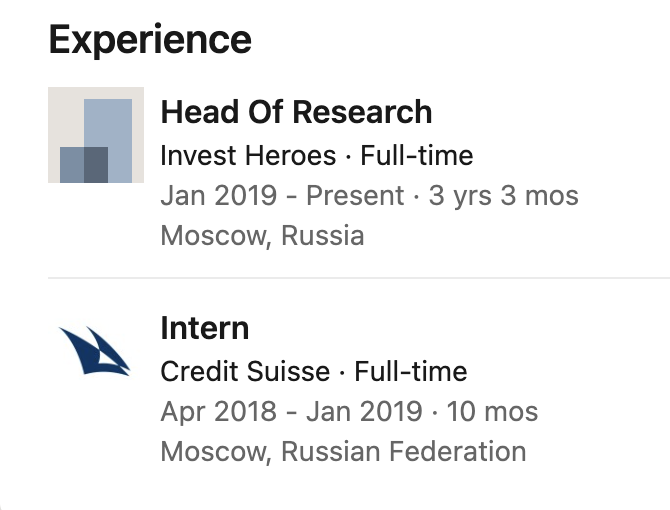The height and width of the screenshot is (510, 670).
Task: Click the Moscow, Russian Federation location line
Action: pos(343,451)
